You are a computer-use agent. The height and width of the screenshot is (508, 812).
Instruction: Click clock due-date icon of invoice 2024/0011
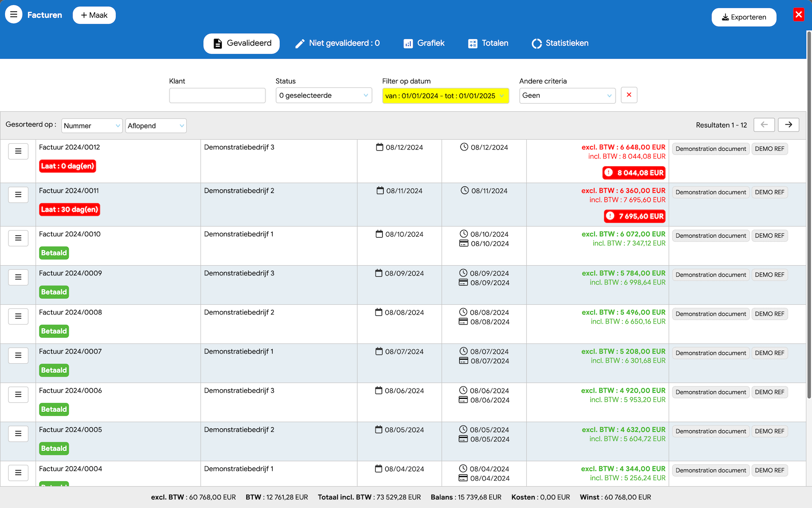pos(464,190)
